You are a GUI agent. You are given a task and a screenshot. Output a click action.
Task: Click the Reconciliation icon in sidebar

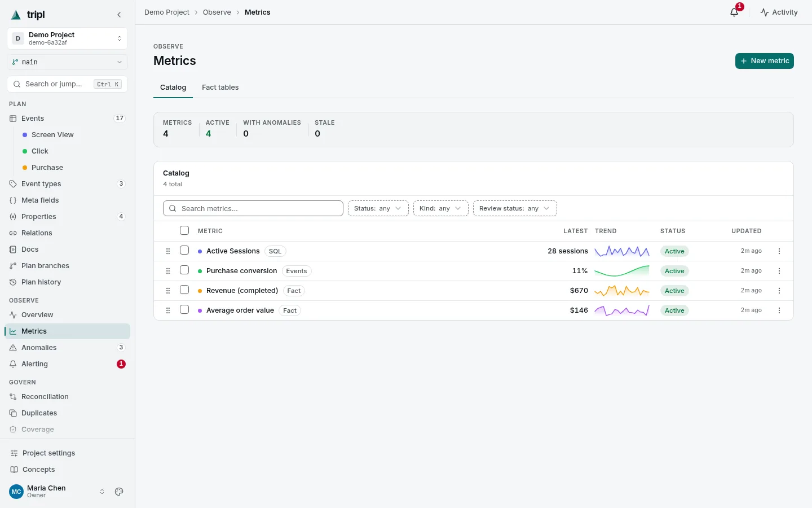click(x=13, y=397)
